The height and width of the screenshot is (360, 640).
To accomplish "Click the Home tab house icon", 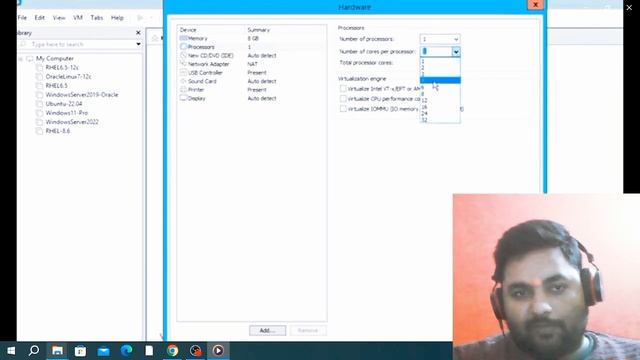I will [x=155, y=38].
